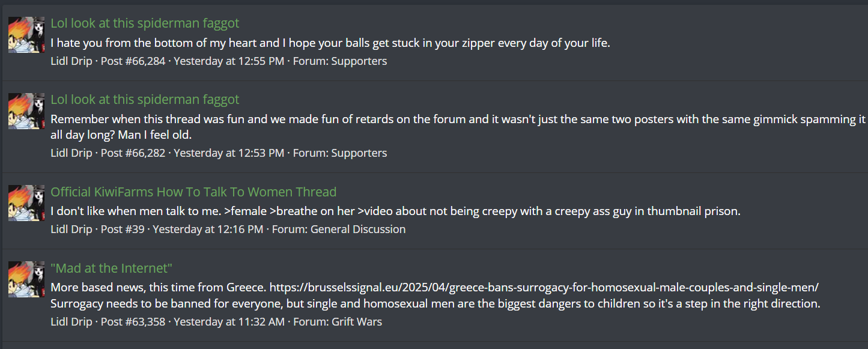Click Lidl Drip username on post #66,282

point(71,153)
